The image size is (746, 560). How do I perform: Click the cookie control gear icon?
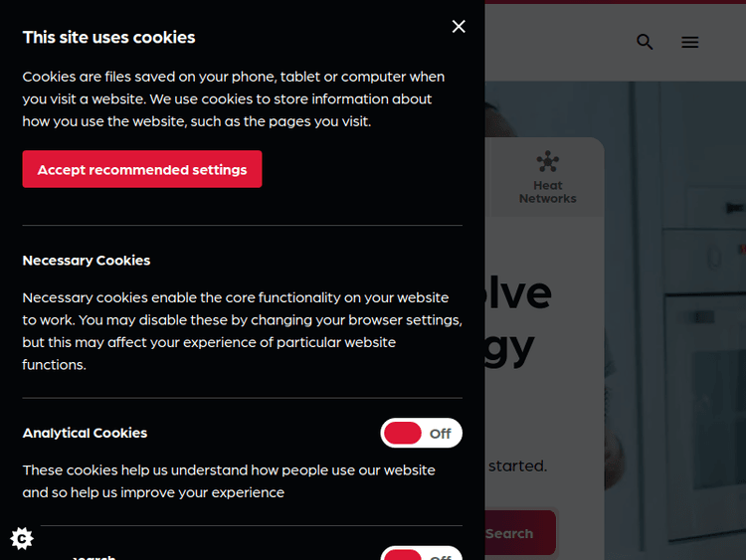pos(22,538)
